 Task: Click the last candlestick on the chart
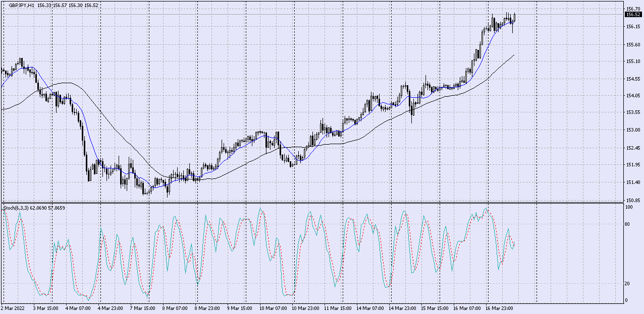tap(514, 18)
